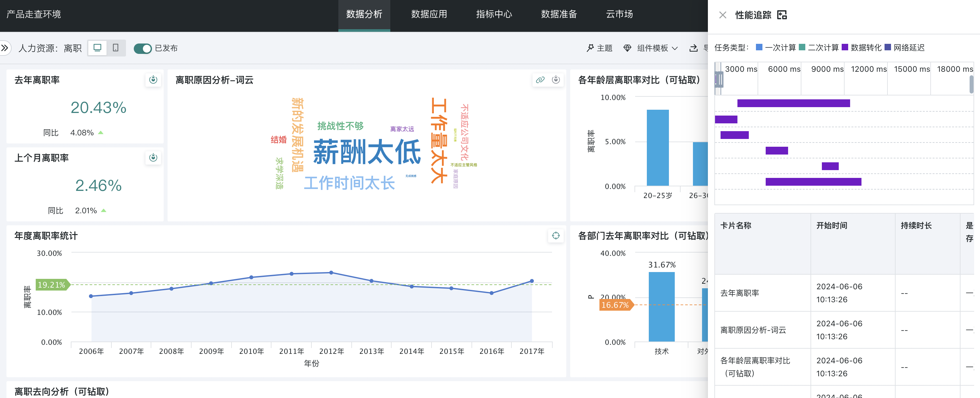Click the 19.21% average line label

pyautogui.click(x=52, y=285)
